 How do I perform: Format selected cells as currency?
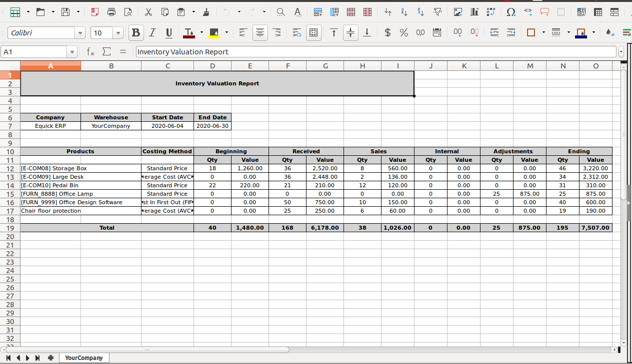(387, 33)
